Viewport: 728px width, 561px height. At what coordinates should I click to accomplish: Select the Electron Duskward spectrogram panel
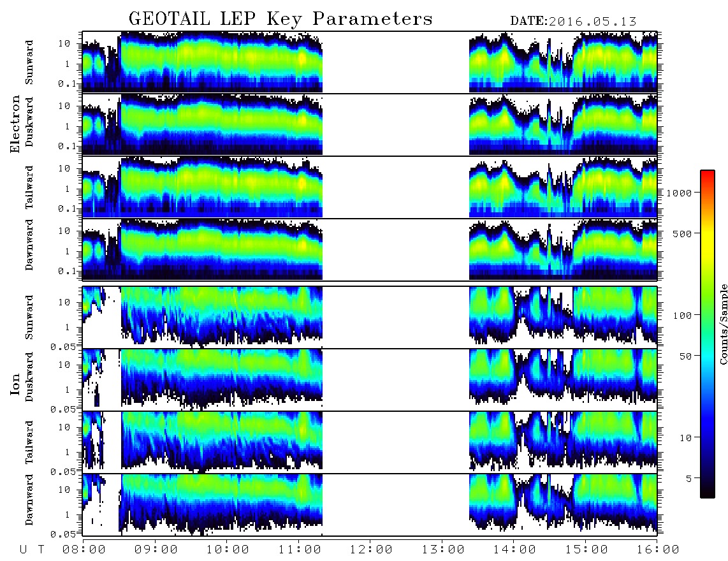pos(370,124)
